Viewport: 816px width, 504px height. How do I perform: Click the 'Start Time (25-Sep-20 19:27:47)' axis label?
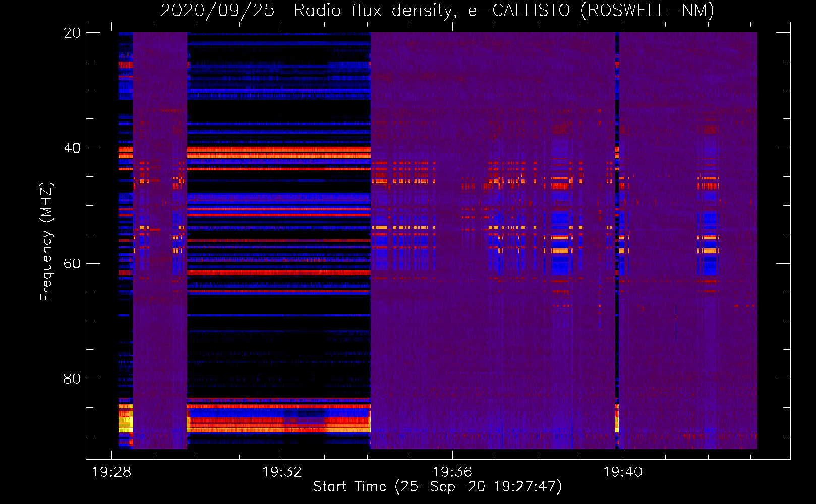pos(437,487)
